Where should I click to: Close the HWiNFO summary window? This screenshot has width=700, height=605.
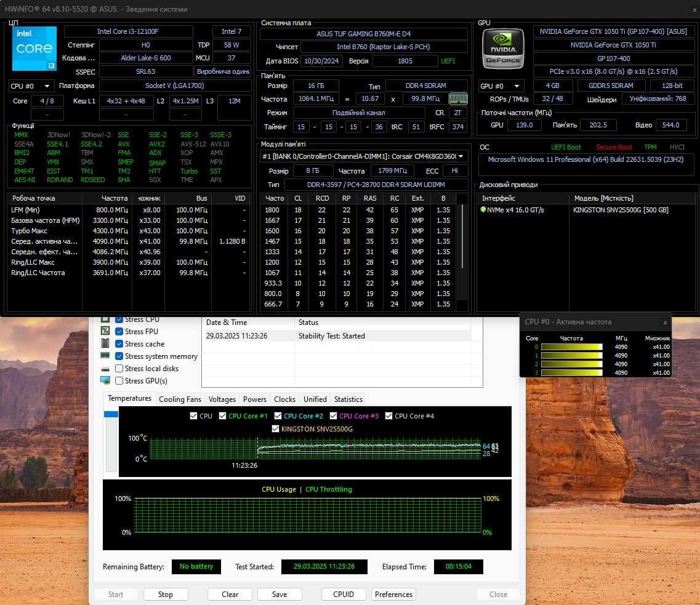pyautogui.click(x=694, y=9)
